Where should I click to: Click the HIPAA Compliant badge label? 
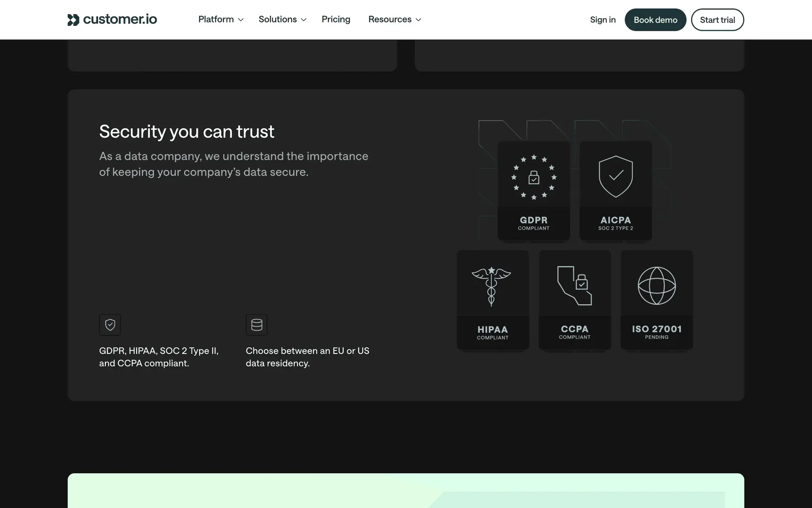[x=493, y=333]
